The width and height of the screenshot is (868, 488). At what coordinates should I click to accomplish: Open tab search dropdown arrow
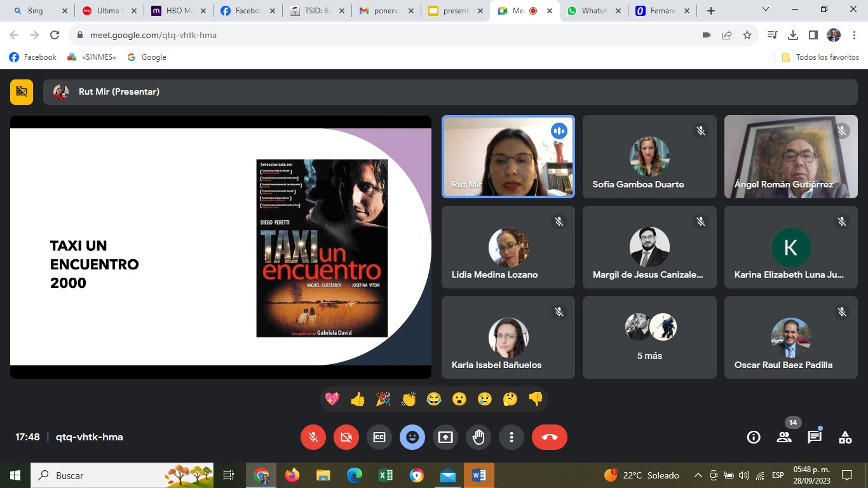tap(766, 10)
